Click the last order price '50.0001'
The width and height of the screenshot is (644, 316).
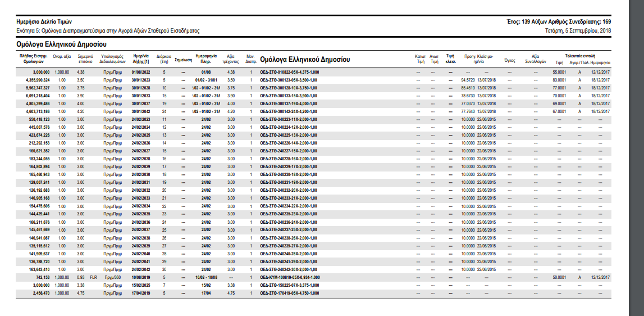[559, 277]
